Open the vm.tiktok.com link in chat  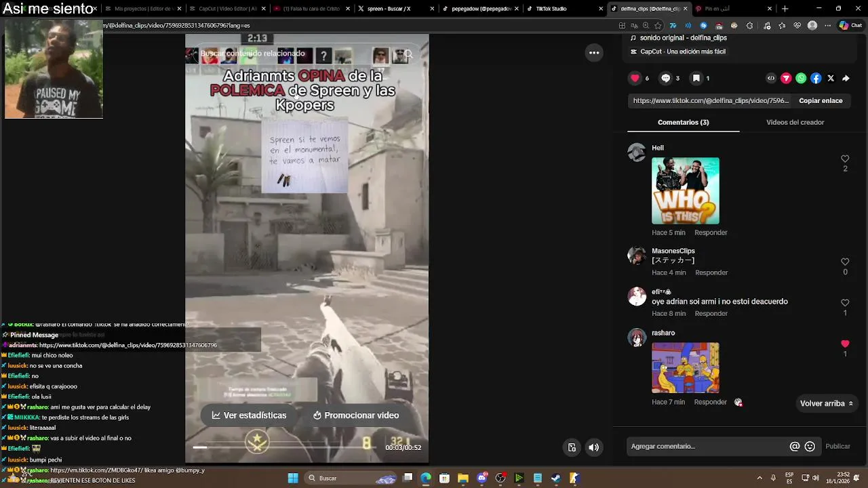click(98, 470)
